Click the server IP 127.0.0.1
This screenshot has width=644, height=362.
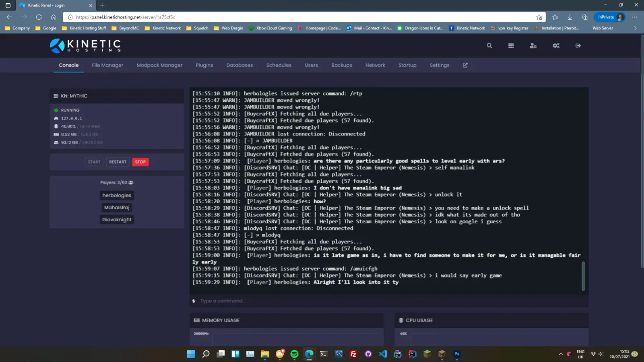(x=72, y=118)
